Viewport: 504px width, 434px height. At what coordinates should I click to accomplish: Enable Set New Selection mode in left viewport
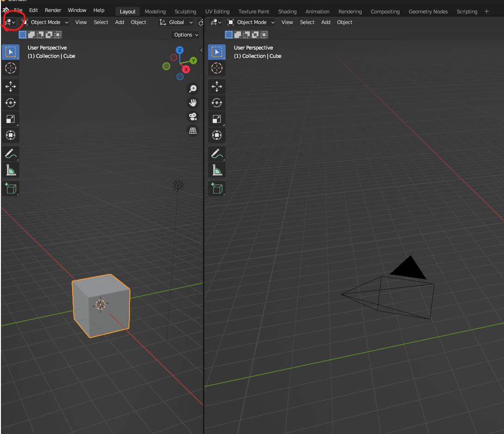(x=23, y=35)
